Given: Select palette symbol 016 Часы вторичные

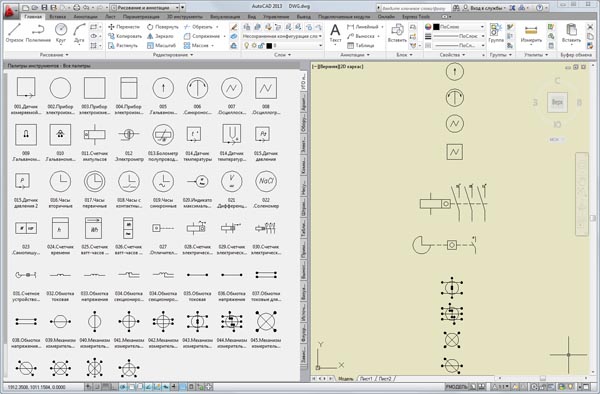Looking at the screenshot, I should pos(60,189).
